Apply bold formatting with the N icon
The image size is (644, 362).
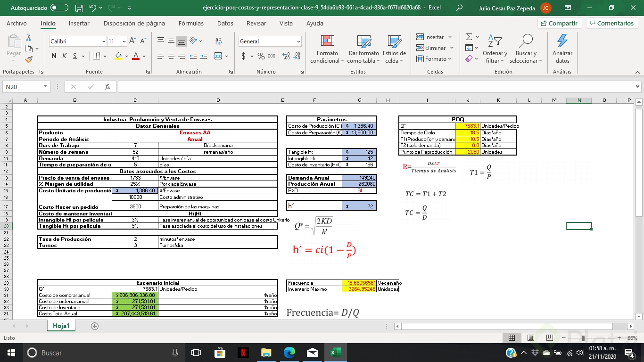pyautogui.click(x=53, y=56)
